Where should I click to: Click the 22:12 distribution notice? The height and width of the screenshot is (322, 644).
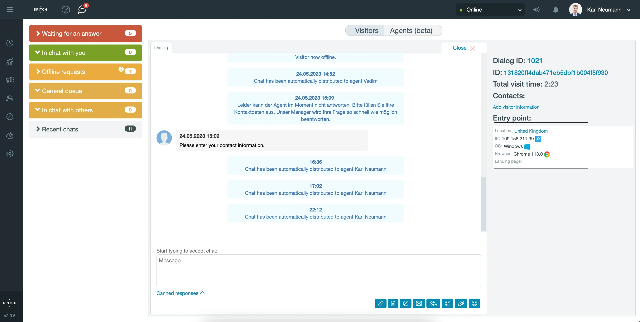pyautogui.click(x=315, y=213)
